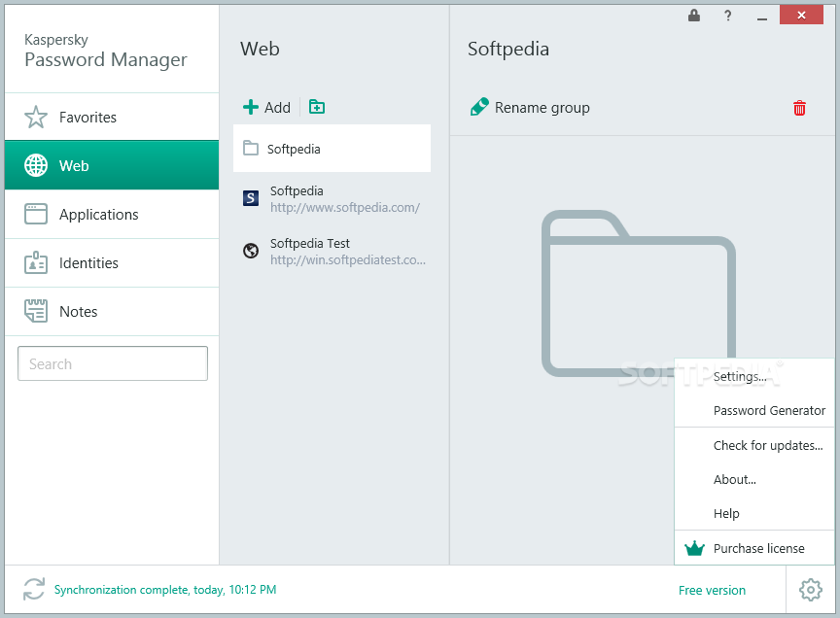Screen dimensions: 840x618
Task: Click the Web globe icon in the sidebar
Action: 36,165
